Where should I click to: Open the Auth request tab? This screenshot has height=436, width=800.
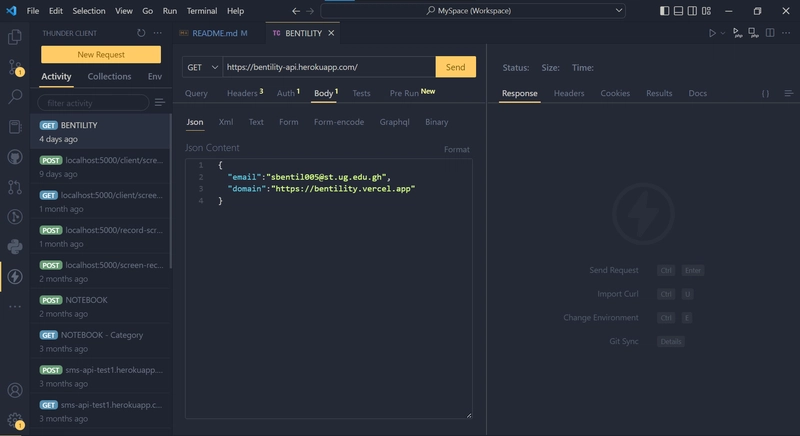tap(288, 93)
